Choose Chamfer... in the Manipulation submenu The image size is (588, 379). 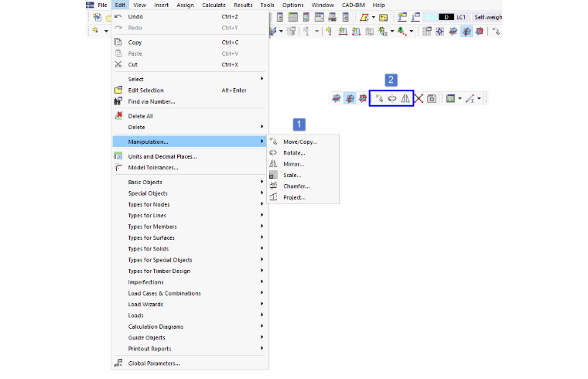point(303,186)
